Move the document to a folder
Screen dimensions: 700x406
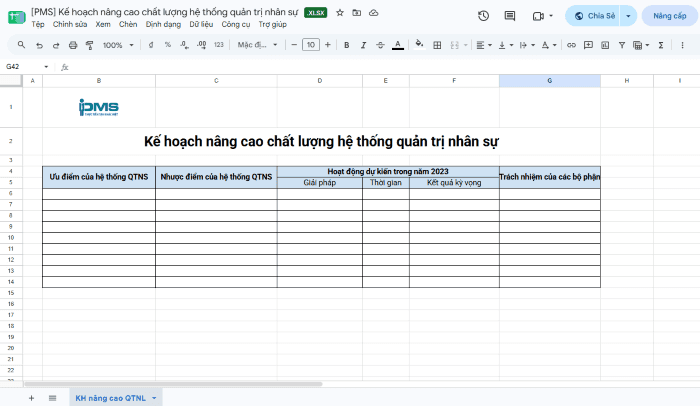click(x=357, y=13)
